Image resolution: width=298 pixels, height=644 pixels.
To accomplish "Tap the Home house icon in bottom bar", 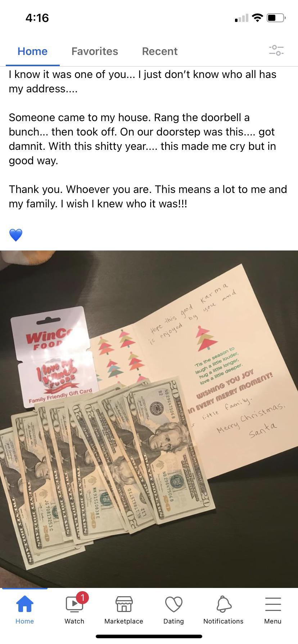I will [25, 604].
